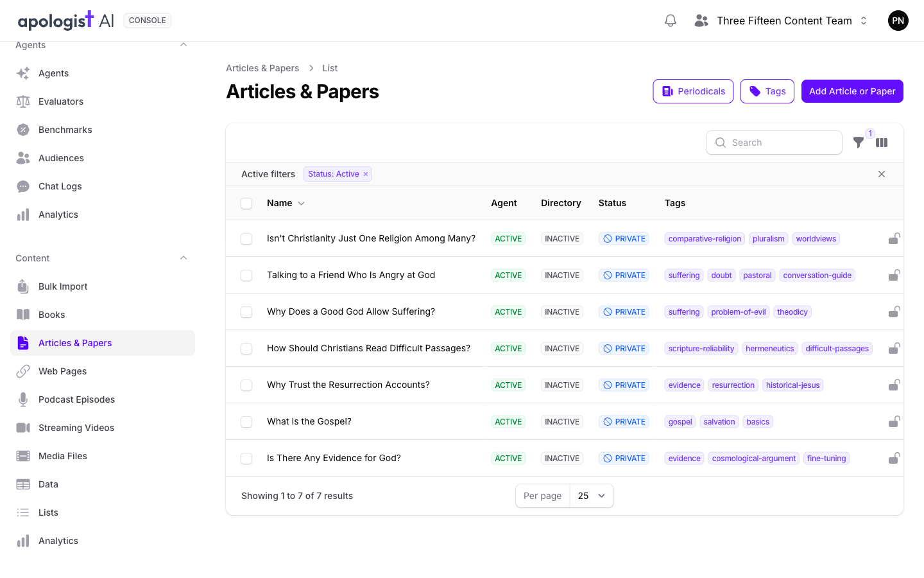The height and width of the screenshot is (578, 924).
Task: Open Articles & Papers in sidebar
Action: (103, 343)
